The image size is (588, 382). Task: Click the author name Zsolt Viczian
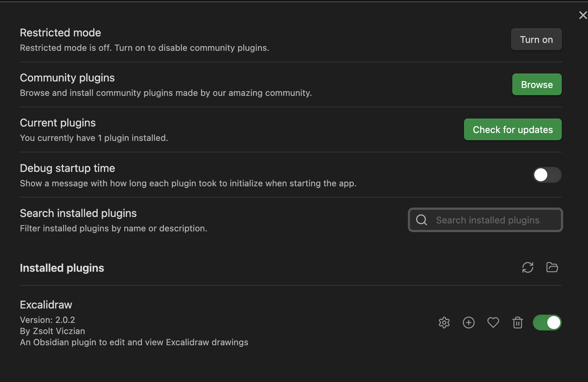pos(52,331)
